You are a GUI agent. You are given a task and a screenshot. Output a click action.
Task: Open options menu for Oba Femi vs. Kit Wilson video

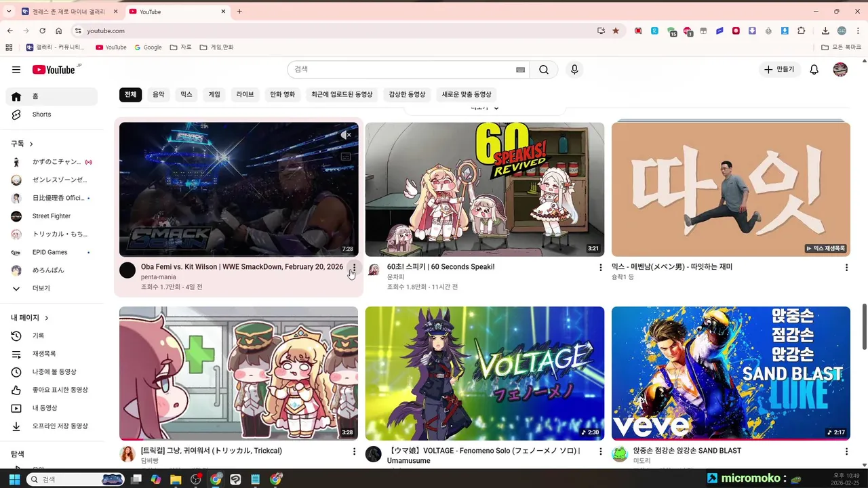pyautogui.click(x=353, y=268)
